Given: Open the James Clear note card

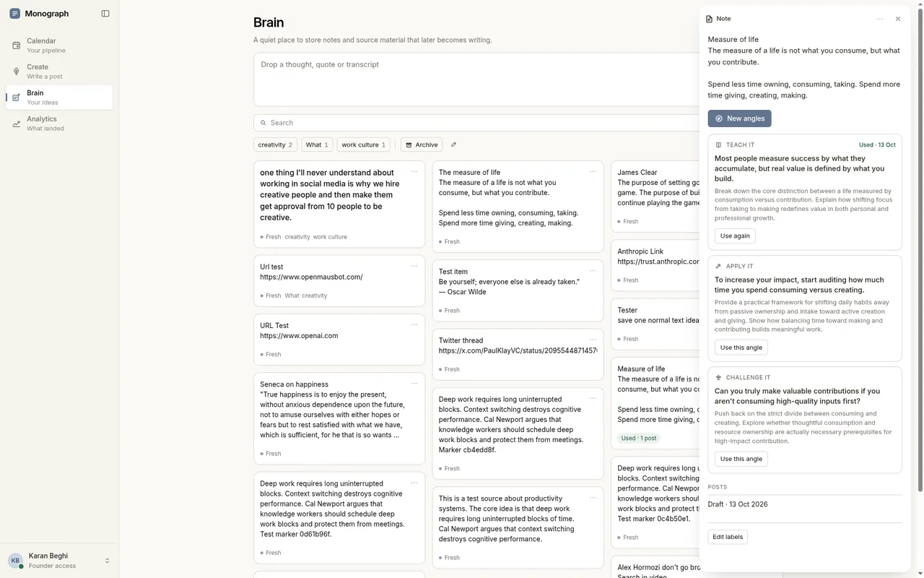Looking at the screenshot, I should click(x=656, y=196).
